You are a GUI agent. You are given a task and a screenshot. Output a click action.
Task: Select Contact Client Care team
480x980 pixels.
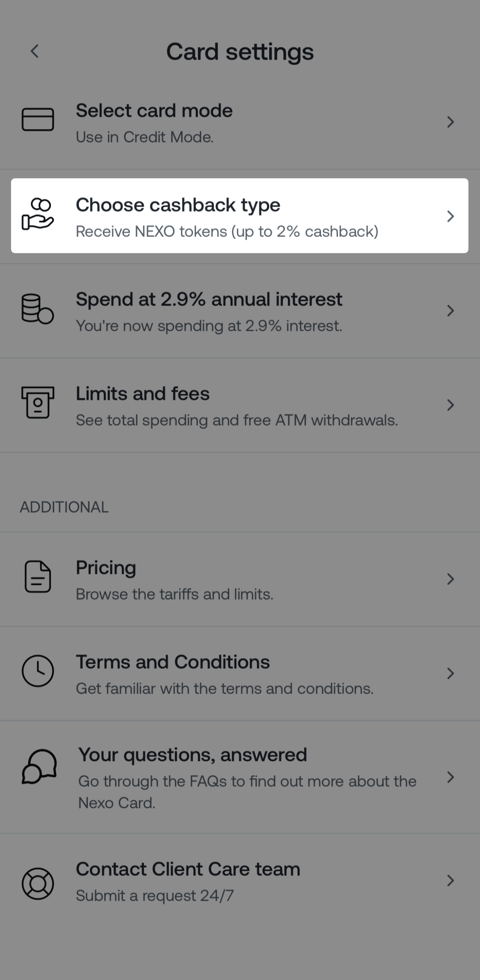tap(188, 869)
